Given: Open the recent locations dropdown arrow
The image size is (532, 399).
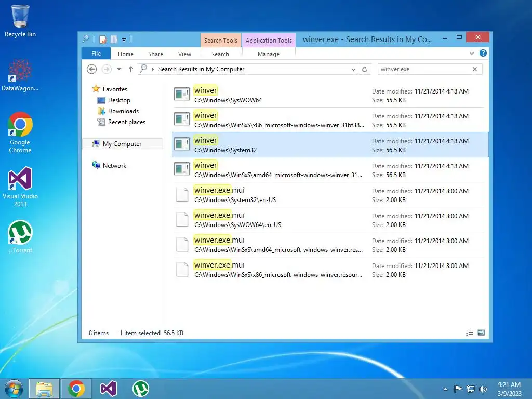Looking at the screenshot, I should pyautogui.click(x=119, y=69).
